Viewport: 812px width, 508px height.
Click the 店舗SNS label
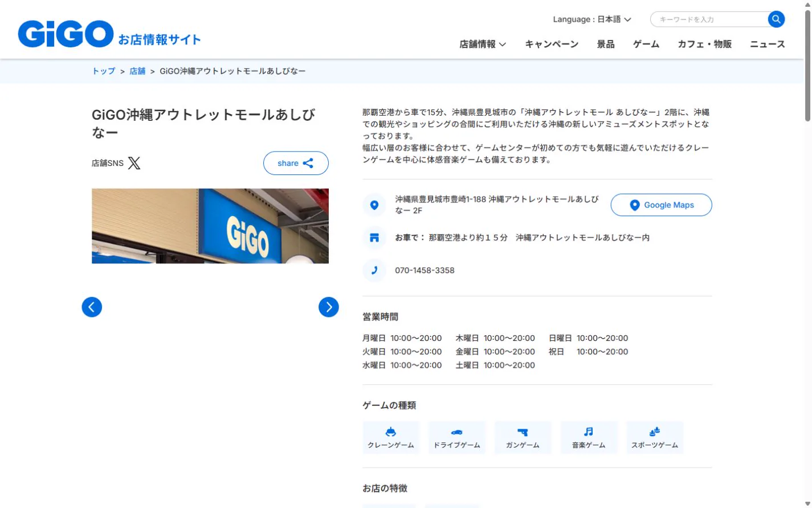tap(108, 163)
